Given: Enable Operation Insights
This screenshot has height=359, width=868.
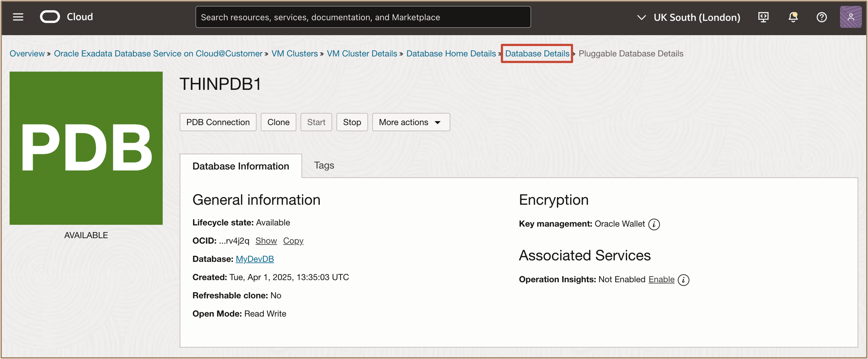Looking at the screenshot, I should (x=661, y=279).
